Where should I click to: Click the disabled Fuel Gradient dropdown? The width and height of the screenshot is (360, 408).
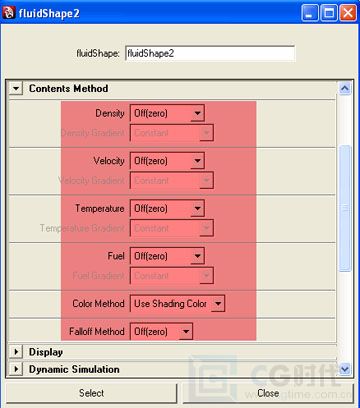coord(172,276)
